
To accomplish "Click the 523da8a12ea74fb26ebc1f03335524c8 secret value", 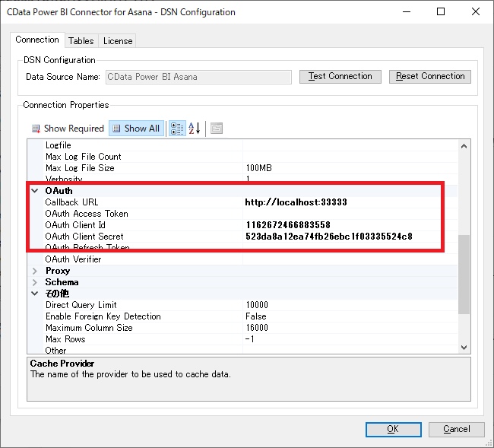I will coord(329,237).
